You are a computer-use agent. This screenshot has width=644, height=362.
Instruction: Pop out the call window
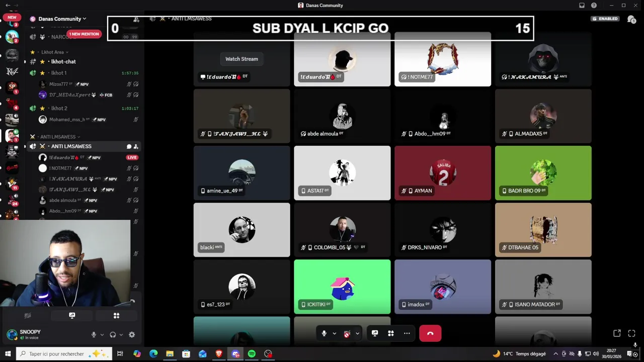(617, 333)
